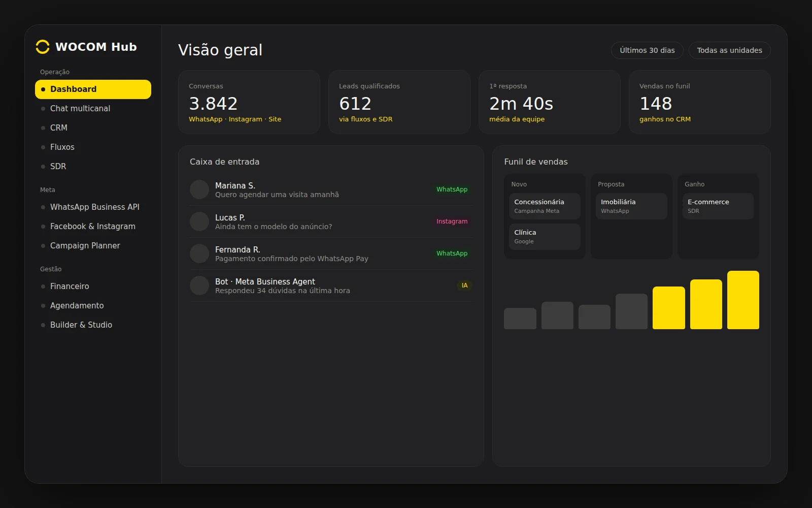This screenshot has height=508, width=812.
Task: Click the WOCOM Hub logo icon
Action: click(x=43, y=47)
